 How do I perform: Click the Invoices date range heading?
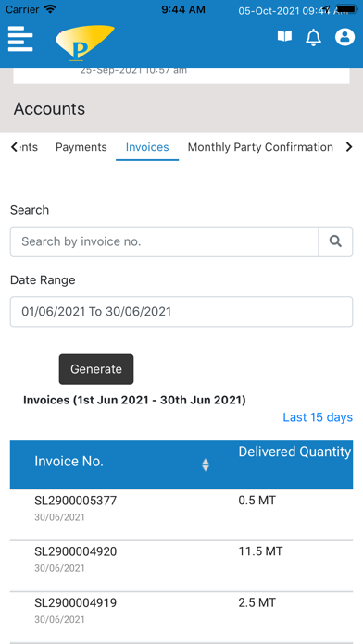[x=134, y=400]
